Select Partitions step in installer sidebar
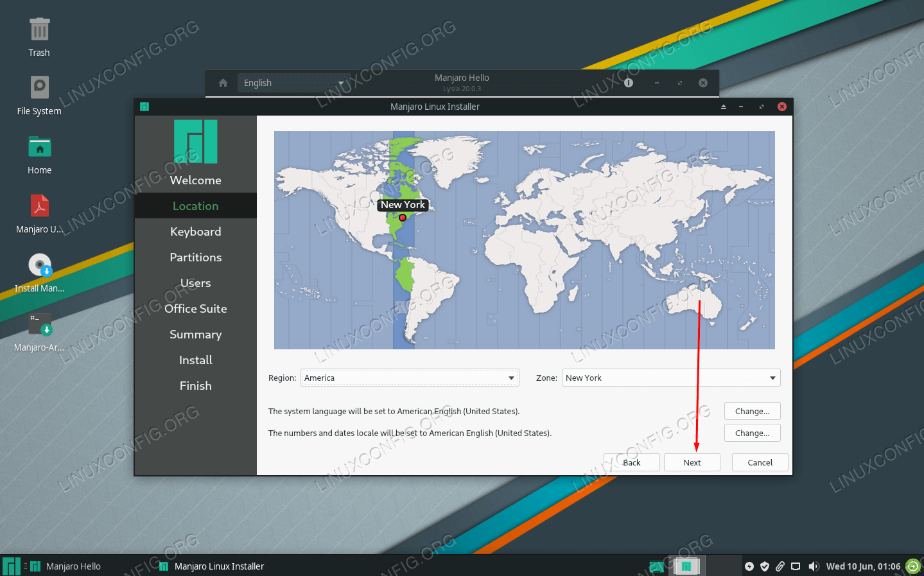 tap(196, 257)
